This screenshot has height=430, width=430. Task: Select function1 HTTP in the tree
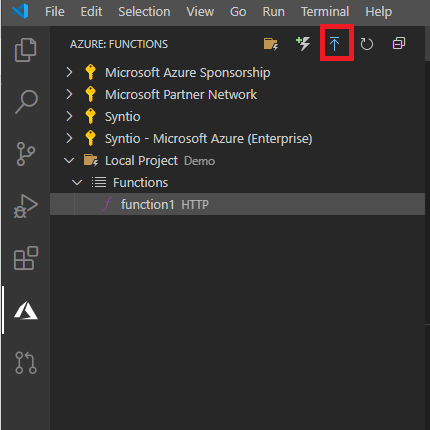[x=237, y=204]
